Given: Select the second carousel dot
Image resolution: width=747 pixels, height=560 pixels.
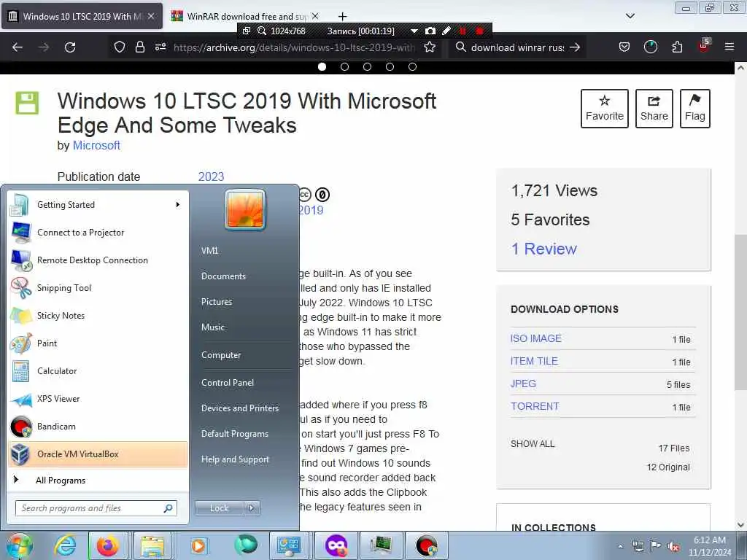Looking at the screenshot, I should pyautogui.click(x=344, y=66).
